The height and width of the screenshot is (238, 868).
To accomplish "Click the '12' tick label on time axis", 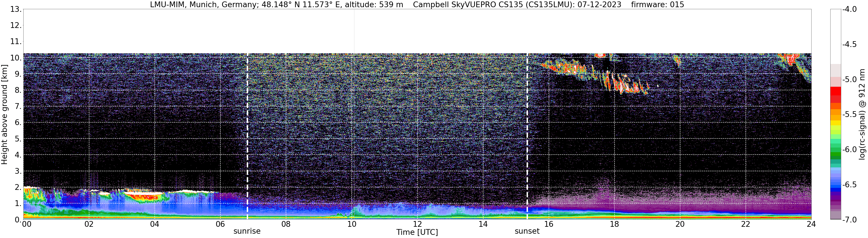I will 417,224.
